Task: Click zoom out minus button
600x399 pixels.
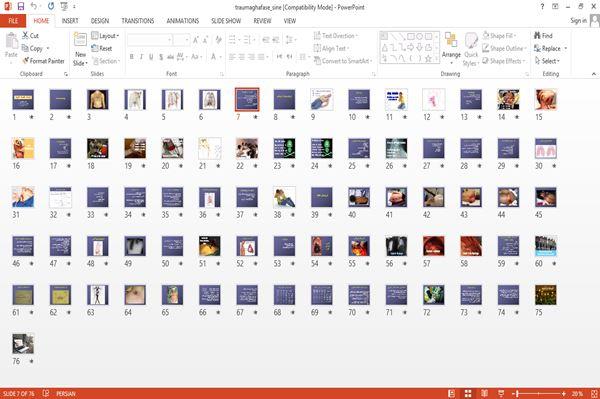Action: (515, 393)
